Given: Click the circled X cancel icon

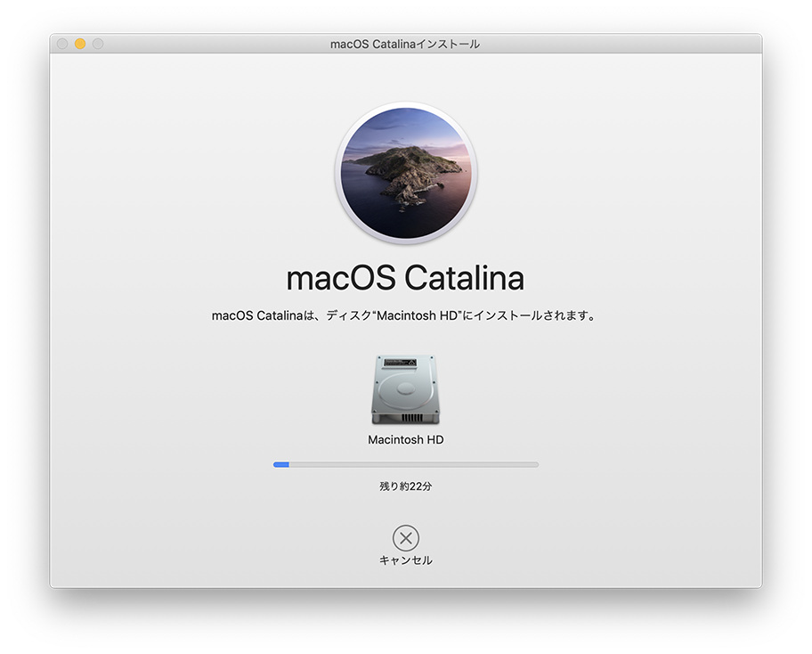Looking at the screenshot, I should tap(405, 538).
